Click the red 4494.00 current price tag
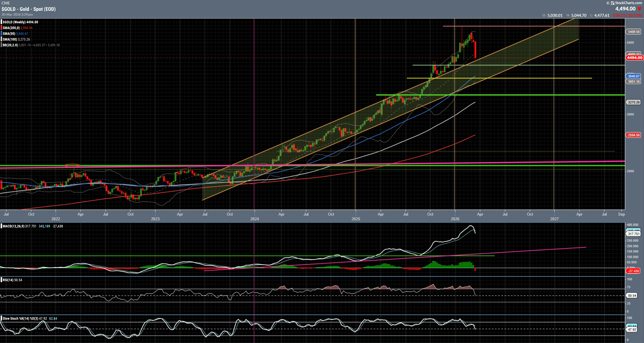Viewport: 644px width, 343px height. pyautogui.click(x=634, y=58)
